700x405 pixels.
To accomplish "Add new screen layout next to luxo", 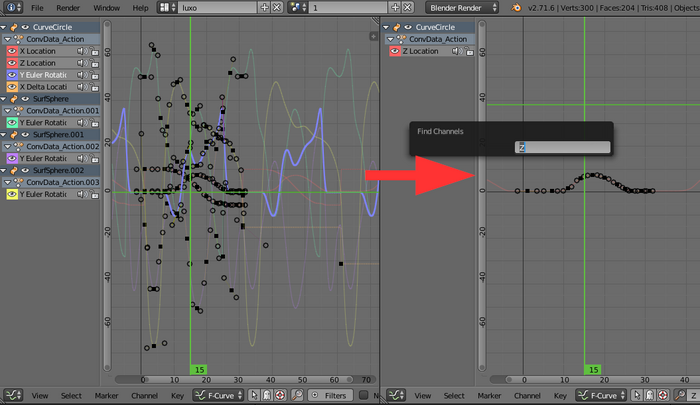I will (264, 7).
